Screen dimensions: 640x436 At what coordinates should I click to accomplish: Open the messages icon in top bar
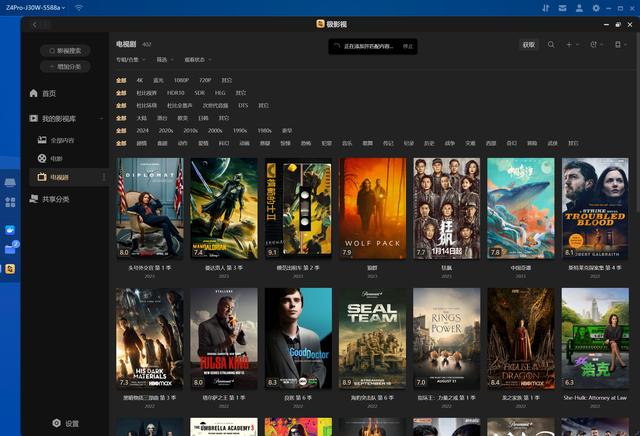tap(562, 8)
